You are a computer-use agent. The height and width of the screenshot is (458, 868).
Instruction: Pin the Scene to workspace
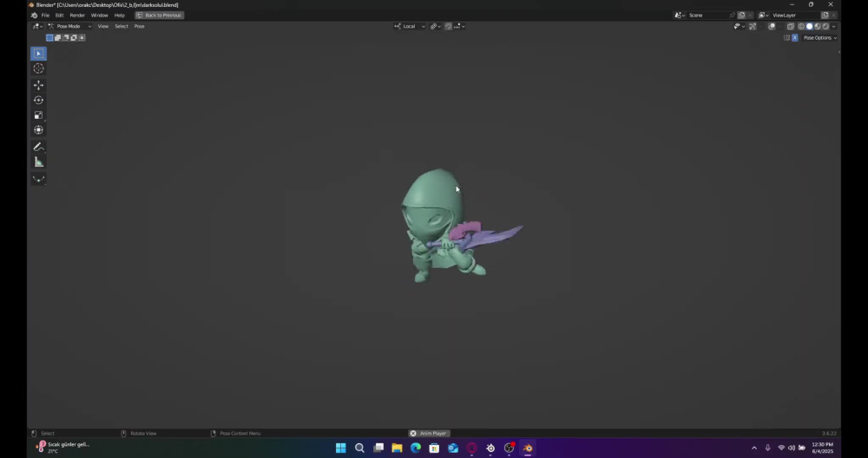(x=733, y=16)
